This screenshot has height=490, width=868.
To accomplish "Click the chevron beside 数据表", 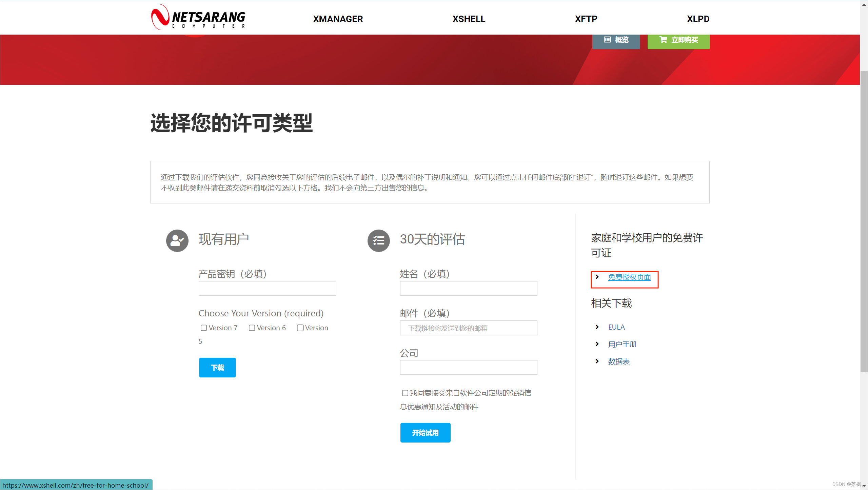I will tap(597, 361).
